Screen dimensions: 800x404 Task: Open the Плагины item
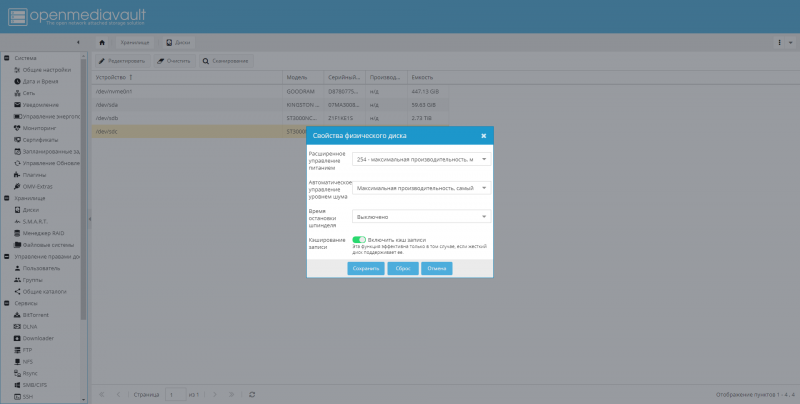coord(30,175)
